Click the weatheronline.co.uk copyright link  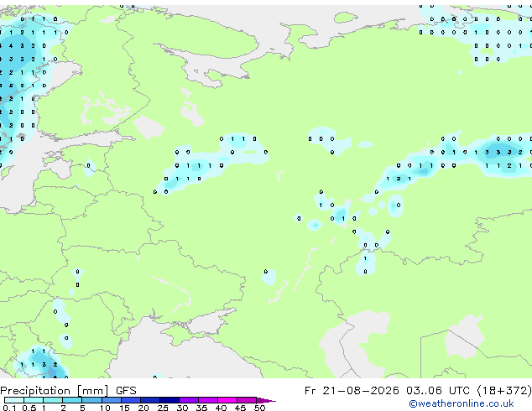[461, 403]
